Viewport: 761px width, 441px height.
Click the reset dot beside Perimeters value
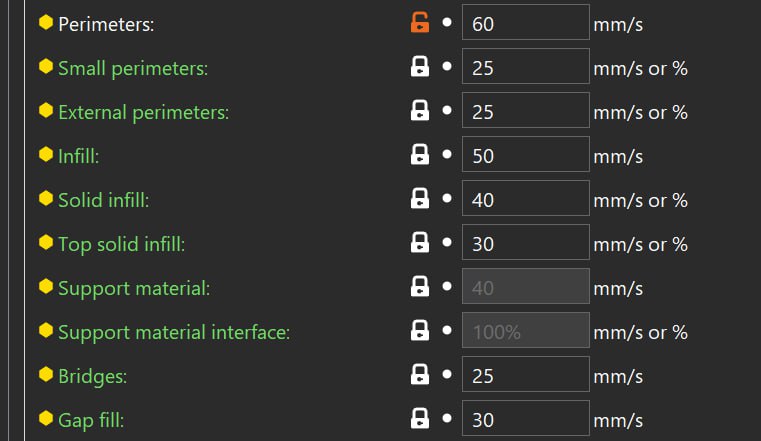coord(447,22)
